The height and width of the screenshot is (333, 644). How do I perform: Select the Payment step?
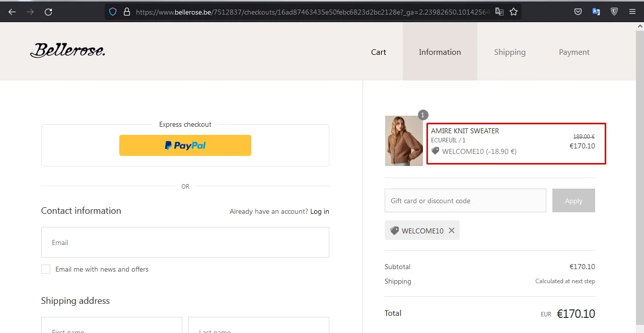coord(574,52)
